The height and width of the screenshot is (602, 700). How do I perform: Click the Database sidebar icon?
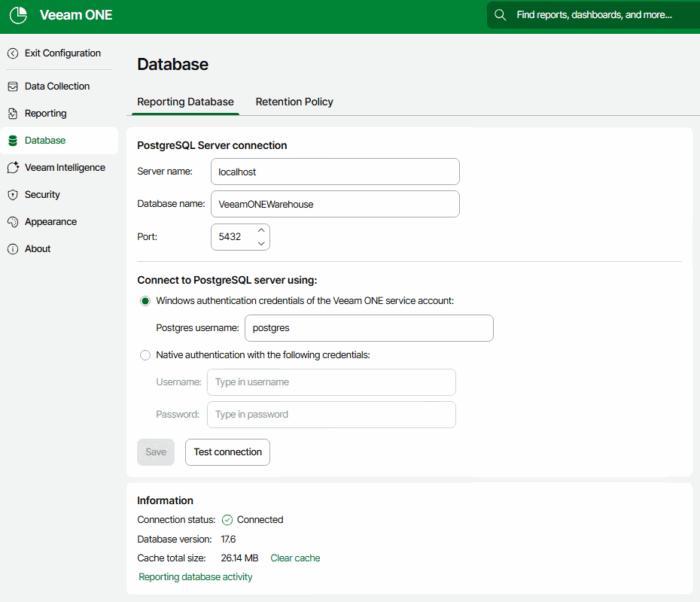coord(13,141)
